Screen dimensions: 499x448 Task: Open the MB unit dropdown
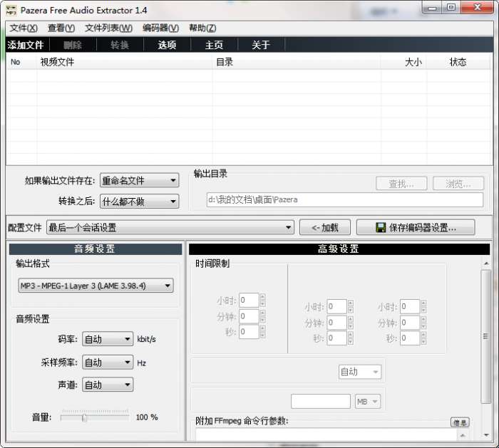[368, 402]
